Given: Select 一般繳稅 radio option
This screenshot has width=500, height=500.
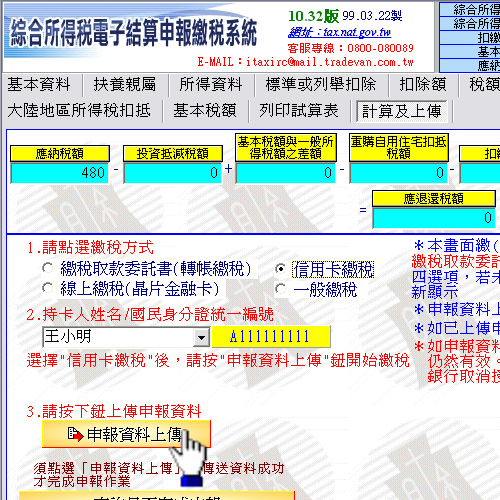Looking at the screenshot, I should [x=280, y=289].
